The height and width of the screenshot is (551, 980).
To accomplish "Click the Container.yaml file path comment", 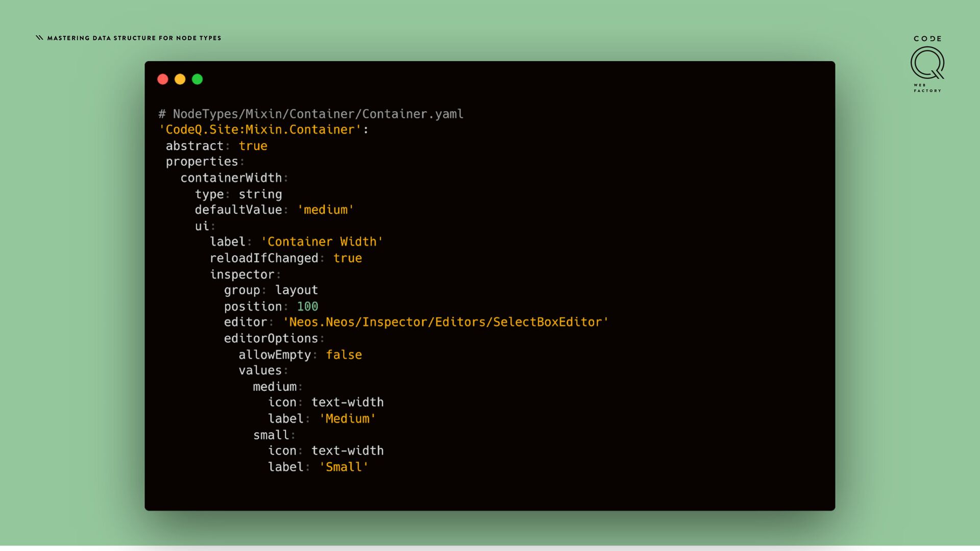I will point(311,114).
